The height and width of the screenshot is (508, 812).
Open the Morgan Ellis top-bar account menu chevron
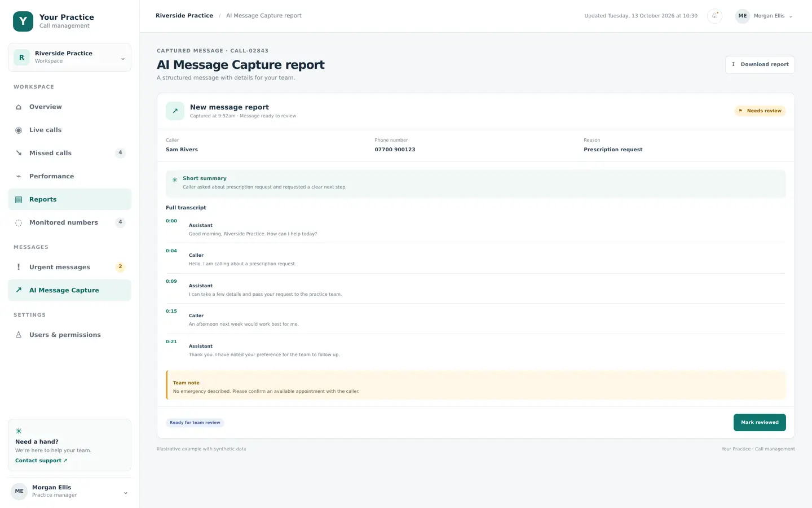coord(791,16)
